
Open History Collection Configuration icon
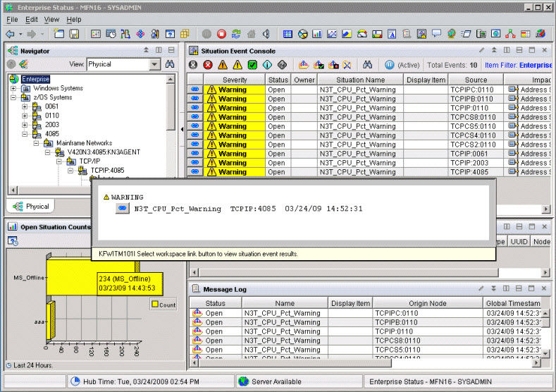111,34
